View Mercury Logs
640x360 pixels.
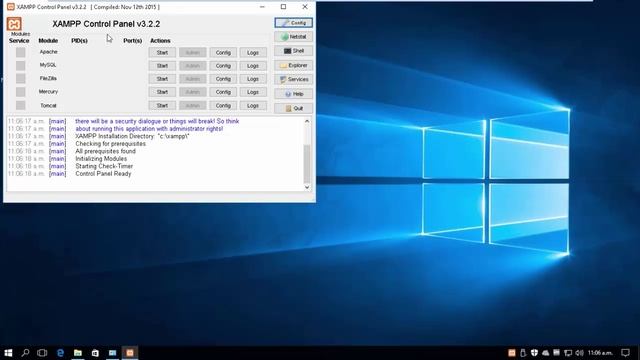tap(253, 92)
